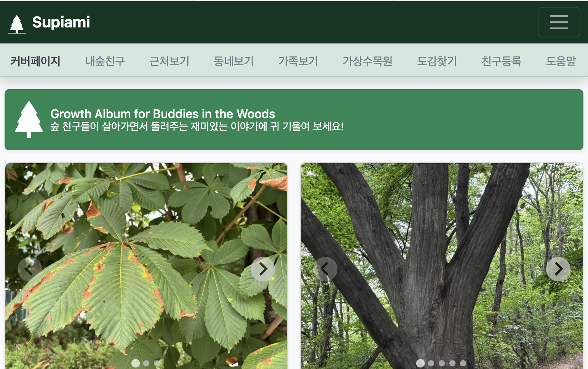The height and width of the screenshot is (369, 588).
Task: Show previous image in chestnut leaf carousel
Action: [29, 269]
